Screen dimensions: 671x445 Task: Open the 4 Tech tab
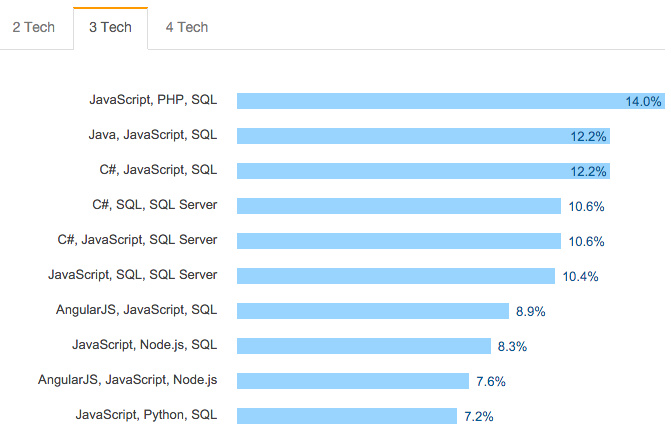coord(187,27)
